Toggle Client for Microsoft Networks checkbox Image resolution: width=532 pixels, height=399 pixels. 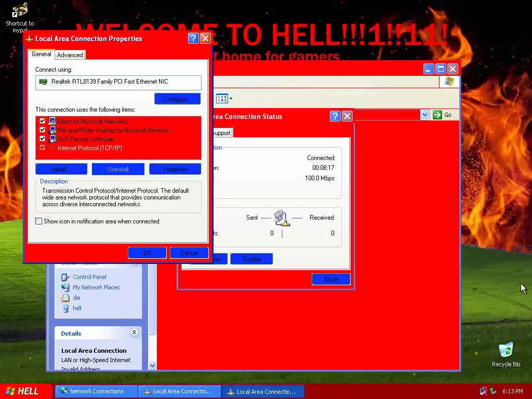(x=42, y=121)
